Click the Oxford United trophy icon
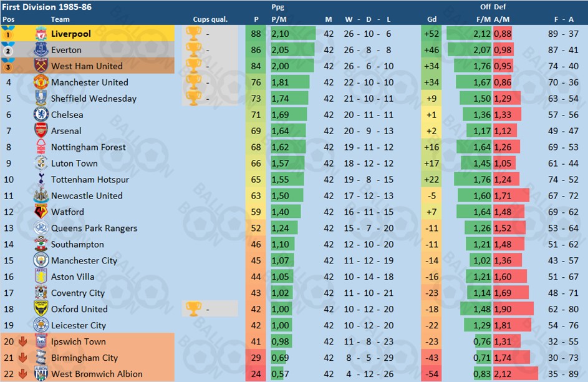Screen dimensions: 588x382 click(x=193, y=309)
